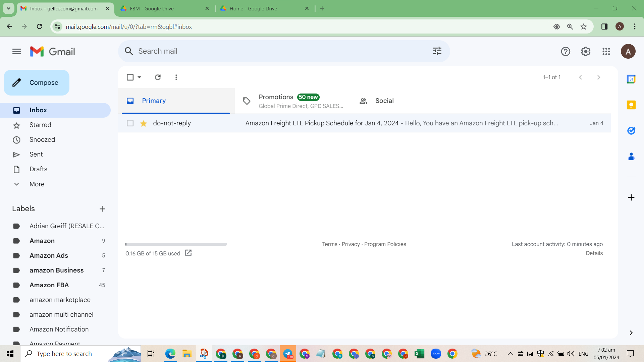The height and width of the screenshot is (362, 644).
Task: Open Chrome customize menu
Action: point(635,26)
